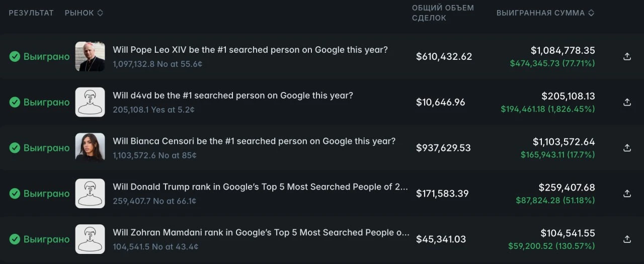
Task: Click share icon for Bianca Censori row
Action: [627, 148]
